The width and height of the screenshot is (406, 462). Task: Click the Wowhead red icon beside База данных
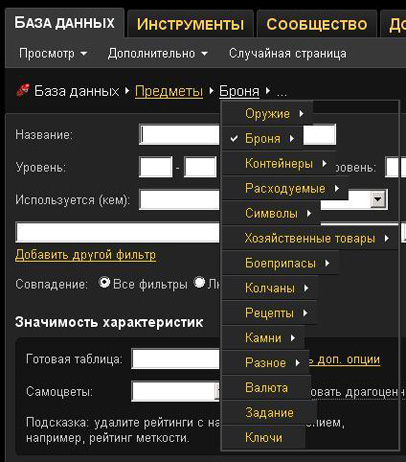(x=23, y=90)
